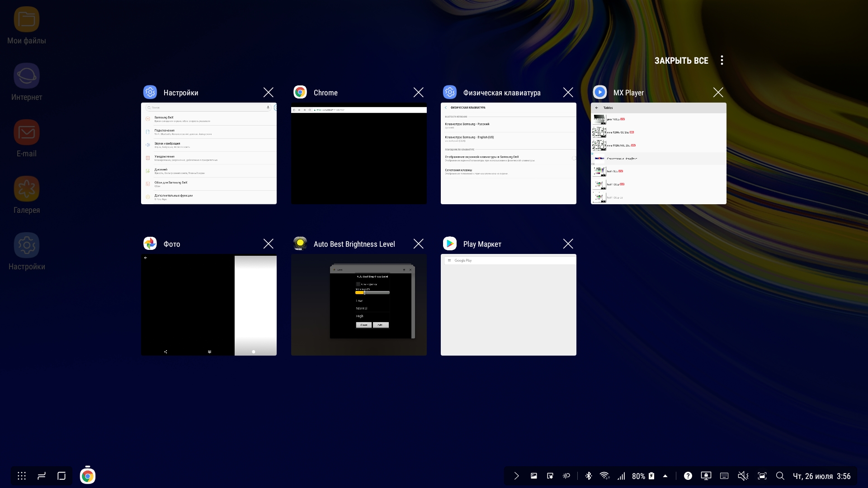This screenshot has height=488, width=868.
Task: Open the MX Player window thumbnail
Action: click(658, 154)
